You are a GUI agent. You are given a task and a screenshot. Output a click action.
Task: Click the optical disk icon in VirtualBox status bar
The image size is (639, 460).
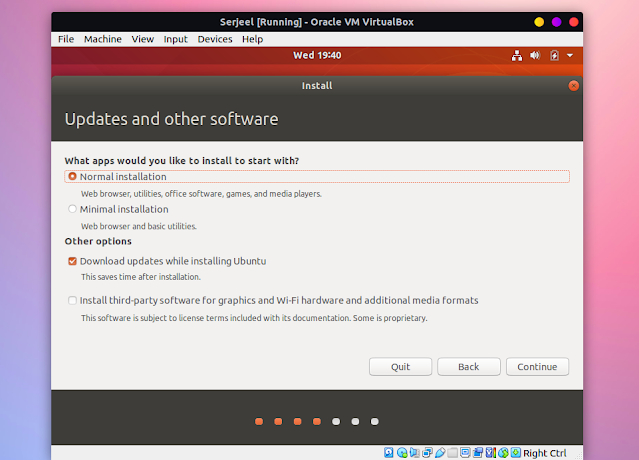402,453
